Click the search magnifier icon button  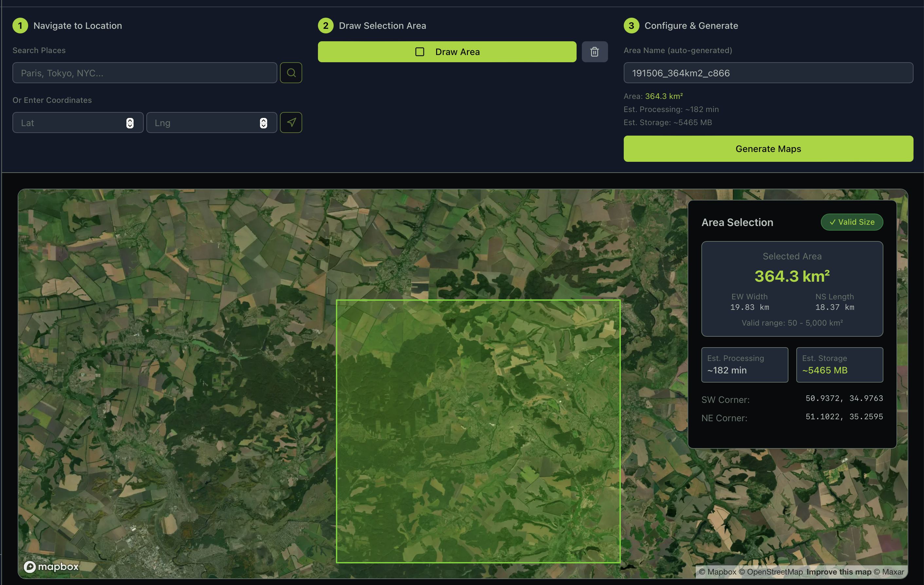point(291,72)
